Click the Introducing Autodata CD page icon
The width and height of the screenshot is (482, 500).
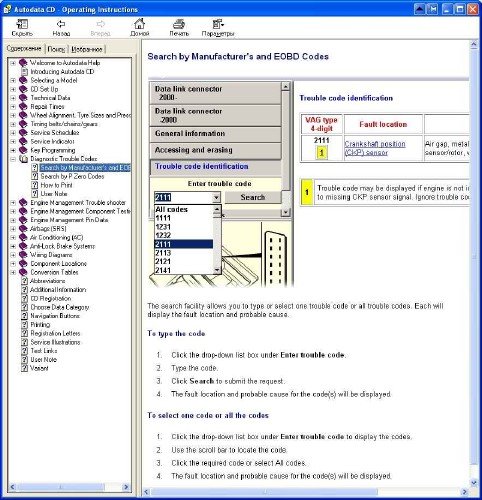[x=24, y=71]
